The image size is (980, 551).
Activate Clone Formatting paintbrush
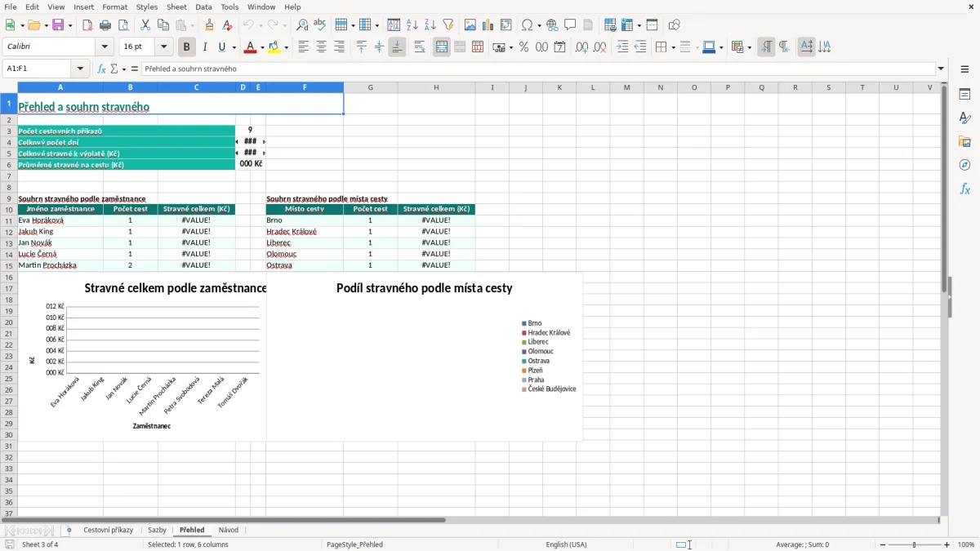pos(210,25)
